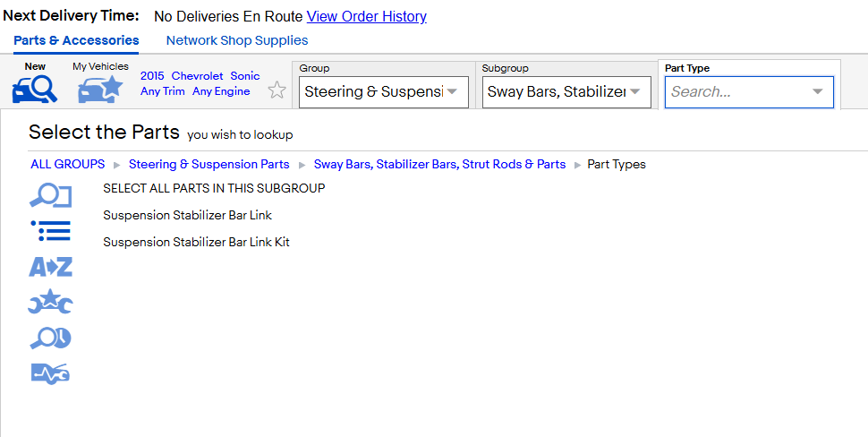
Task: Go to ALL GROUPS breadcrumb
Action: [67, 164]
